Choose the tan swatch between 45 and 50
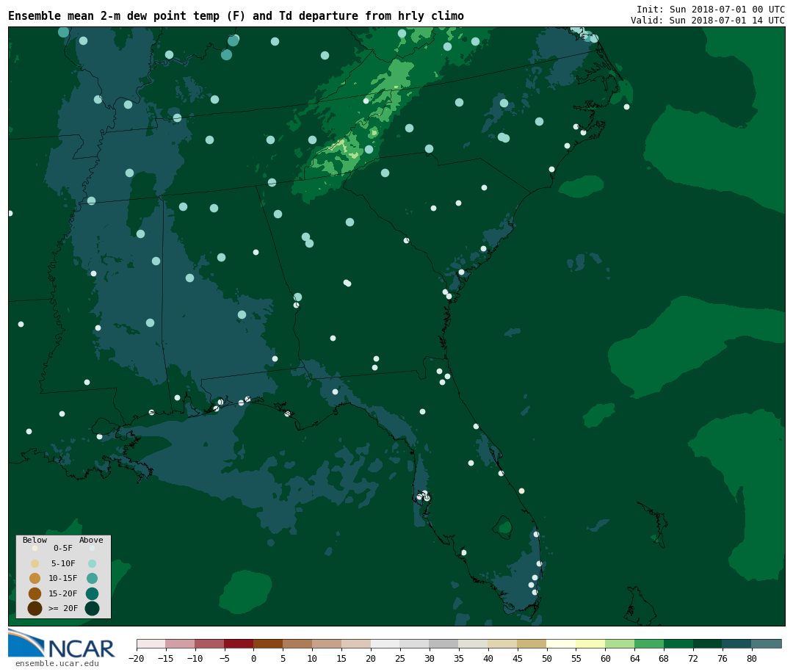 [532, 643]
